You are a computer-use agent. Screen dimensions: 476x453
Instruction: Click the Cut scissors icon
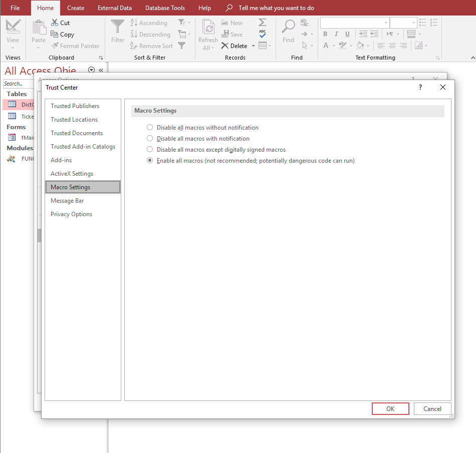[x=55, y=23]
